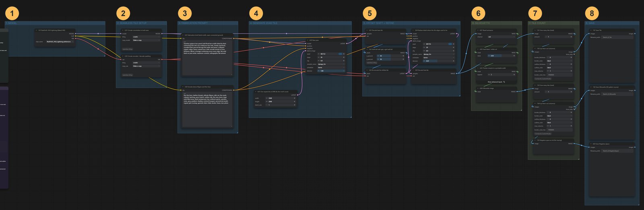Increase batch_size in node 4.01

point(294,105)
